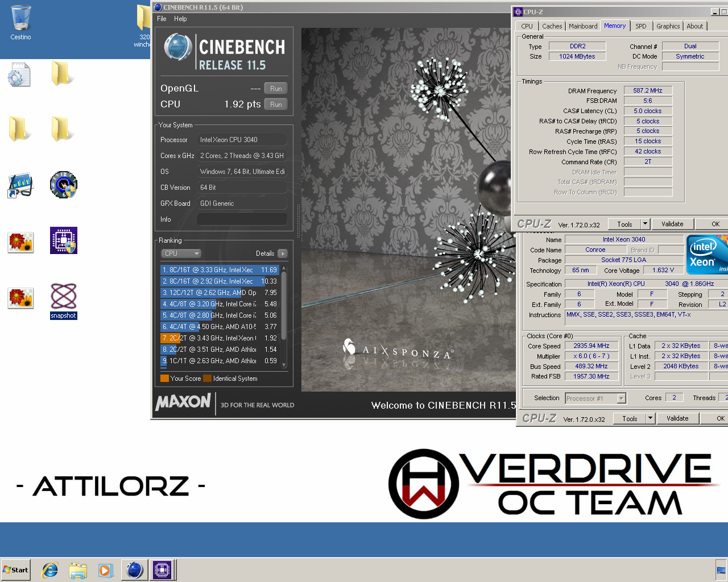Open the settings file icon below Cestino
Image resolution: width=728 pixels, height=582 pixels.
point(19,74)
